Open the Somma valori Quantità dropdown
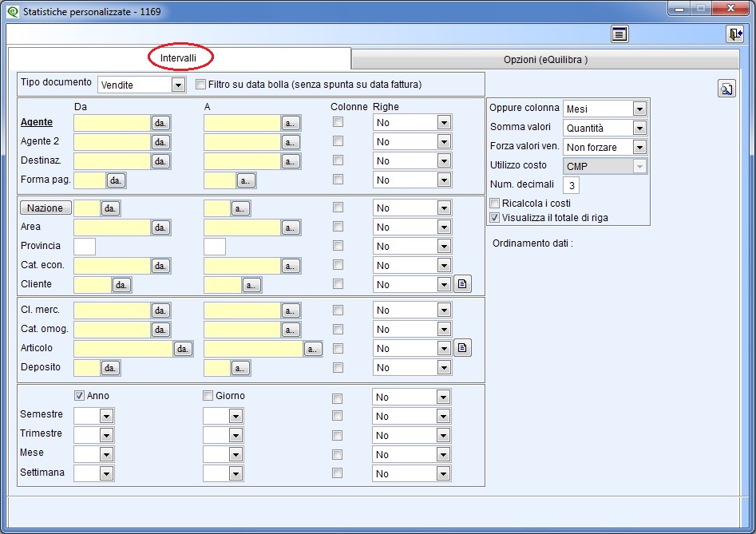This screenshot has height=534, width=756. pyautogui.click(x=605, y=129)
